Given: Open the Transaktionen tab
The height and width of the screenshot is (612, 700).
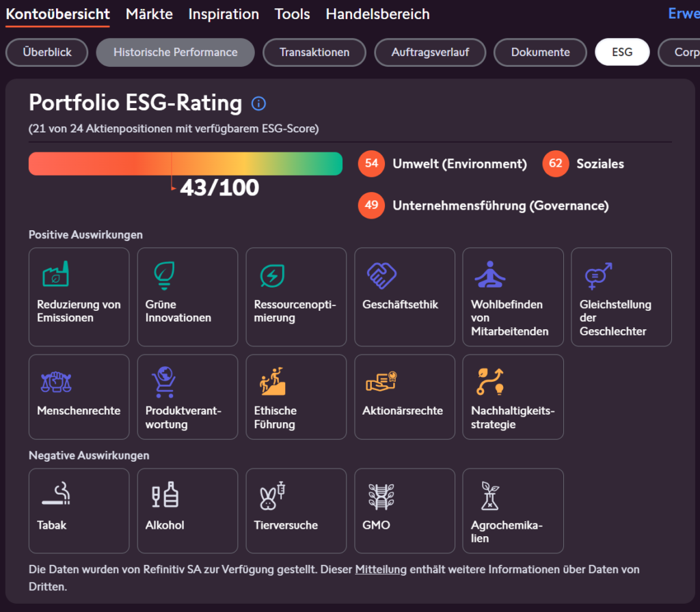Looking at the screenshot, I should click(x=314, y=52).
